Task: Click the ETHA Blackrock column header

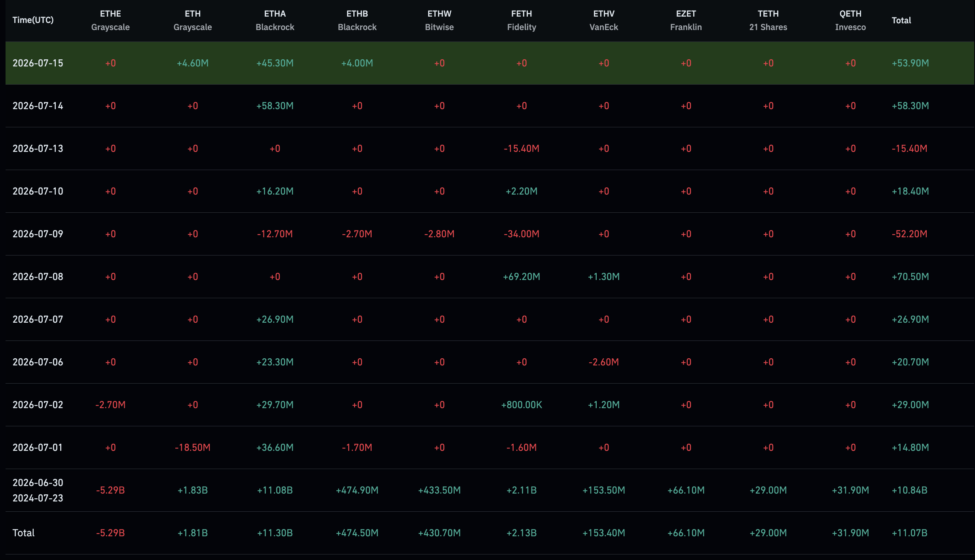Action: [x=275, y=20]
